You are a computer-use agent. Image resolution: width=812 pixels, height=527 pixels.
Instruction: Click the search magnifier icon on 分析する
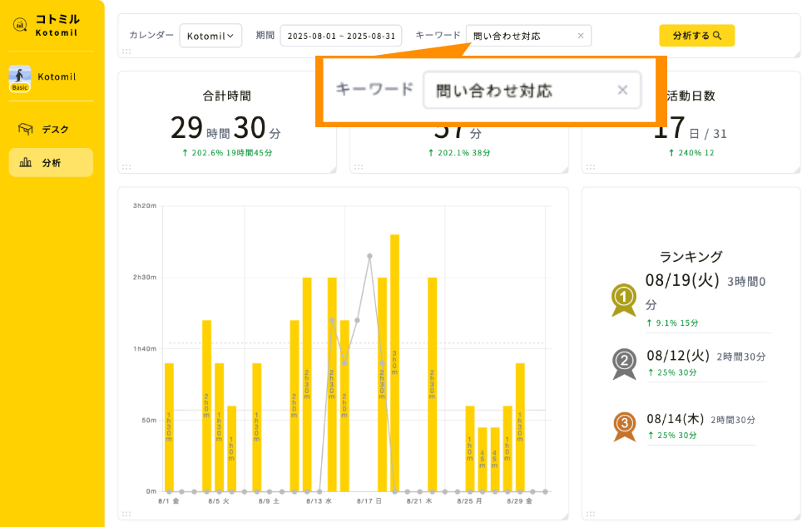717,36
